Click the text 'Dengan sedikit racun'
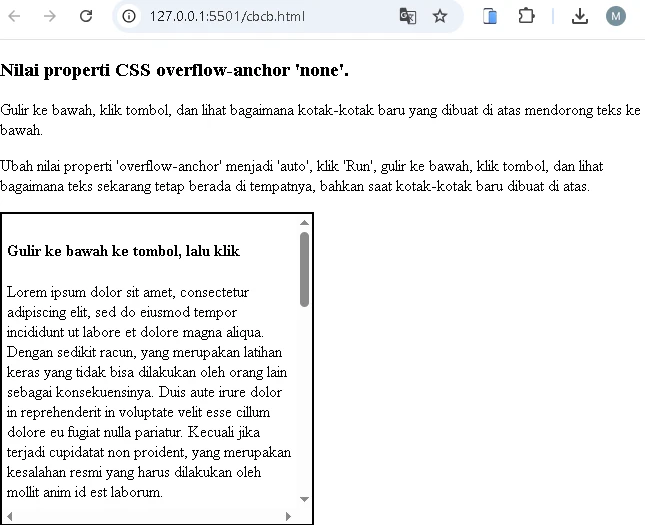This screenshot has height=525, width=645. coord(71,352)
